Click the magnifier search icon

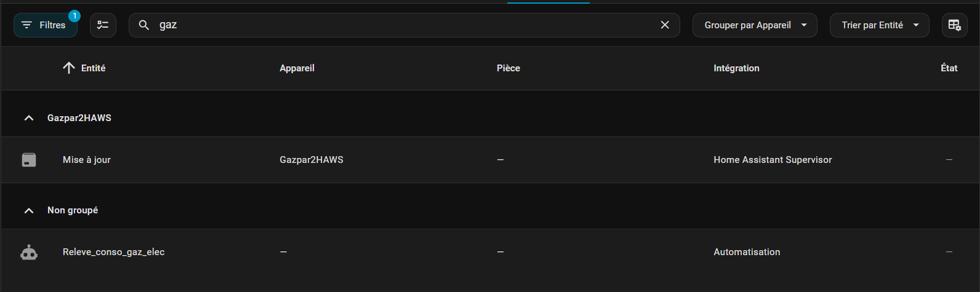[144, 25]
